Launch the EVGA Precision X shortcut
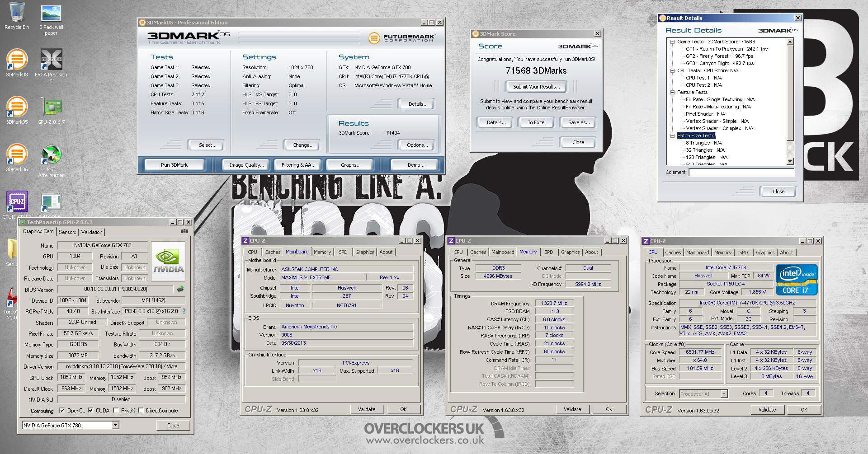868x454 pixels. point(51,66)
